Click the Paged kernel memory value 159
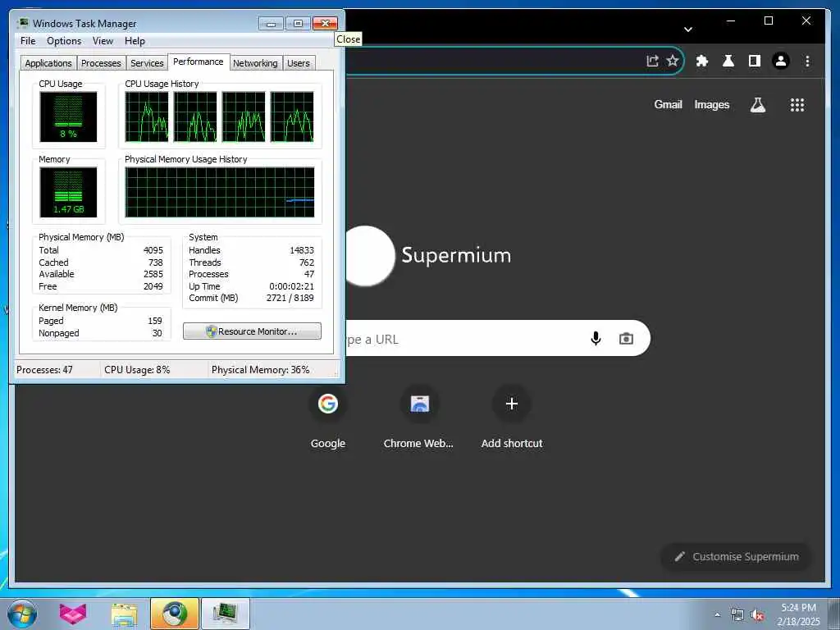This screenshot has height=630, width=840. tap(155, 321)
